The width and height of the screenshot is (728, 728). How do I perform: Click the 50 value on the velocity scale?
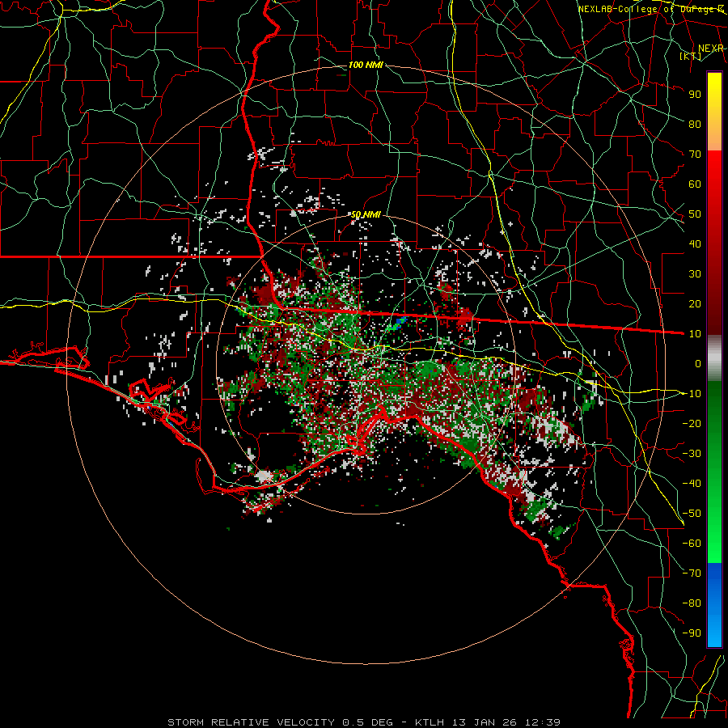(x=695, y=214)
